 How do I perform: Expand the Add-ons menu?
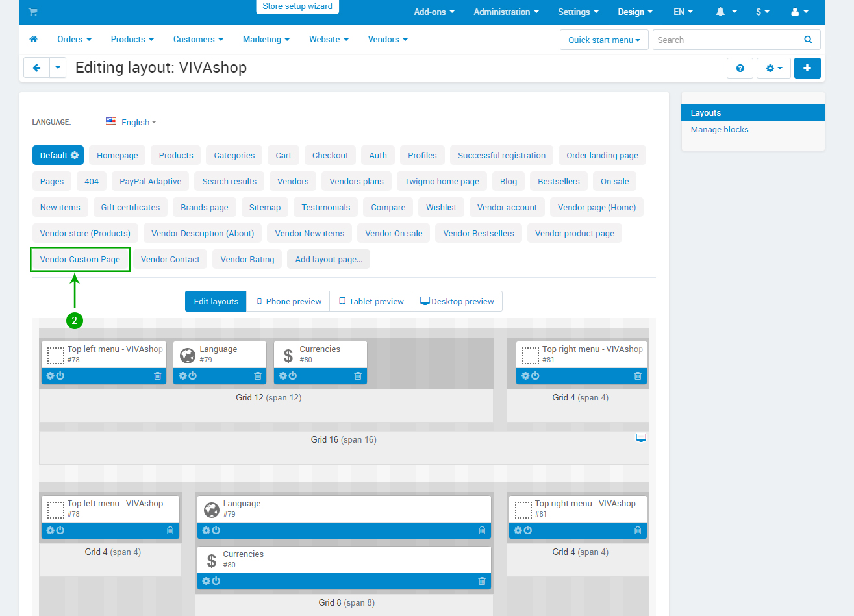(434, 12)
